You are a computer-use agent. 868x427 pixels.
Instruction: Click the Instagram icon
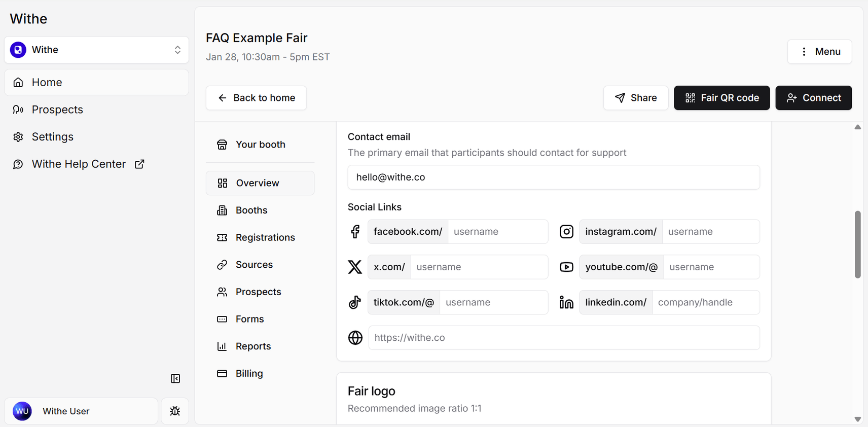tap(566, 232)
